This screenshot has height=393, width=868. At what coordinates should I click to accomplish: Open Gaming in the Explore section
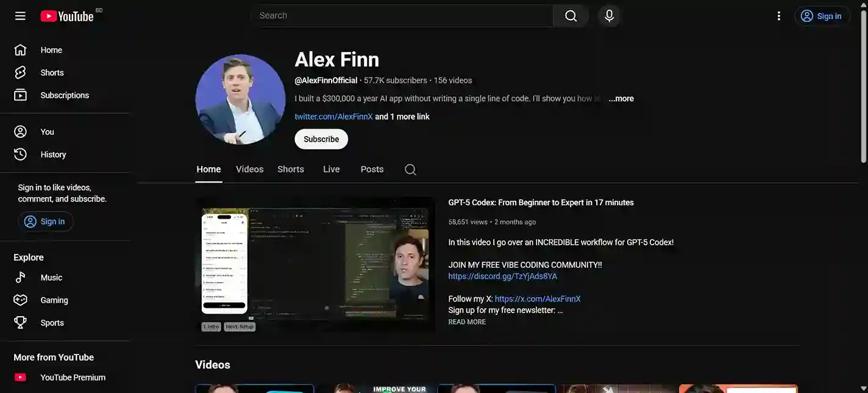pos(54,300)
